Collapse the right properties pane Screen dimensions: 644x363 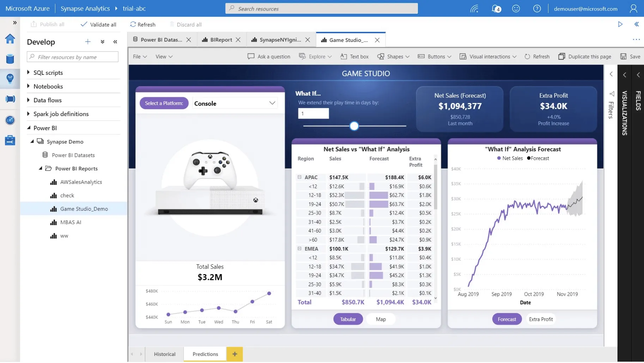[637, 24]
